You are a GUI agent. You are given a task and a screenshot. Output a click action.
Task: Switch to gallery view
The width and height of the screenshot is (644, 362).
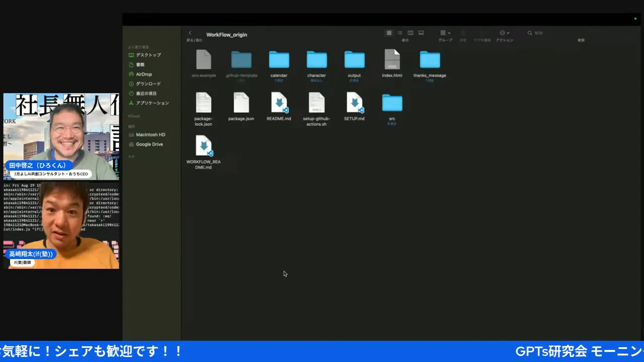coord(421,33)
